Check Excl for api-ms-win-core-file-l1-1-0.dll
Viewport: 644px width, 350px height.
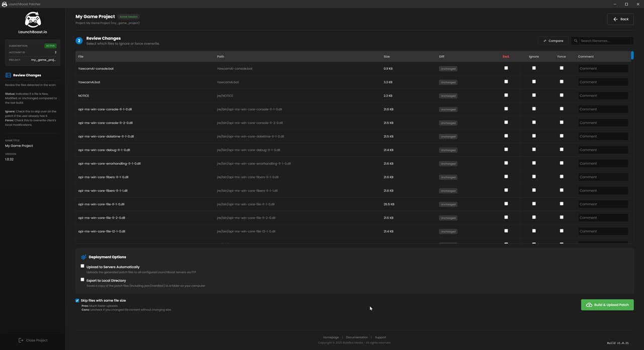506,204
